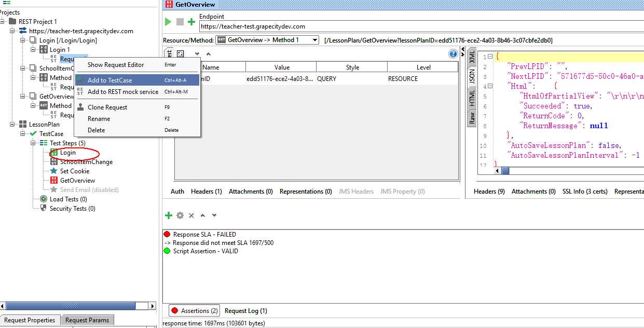Viewport: 644px width, 328px height.
Task: Click the red REST icon beside GetOverview step
Action: (54, 181)
